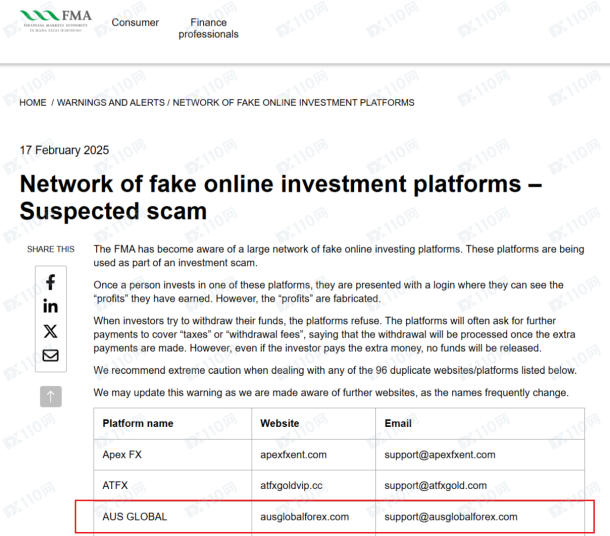This screenshot has height=536, width=610.
Task: Share this page on Facebook
Action: [x=51, y=282]
